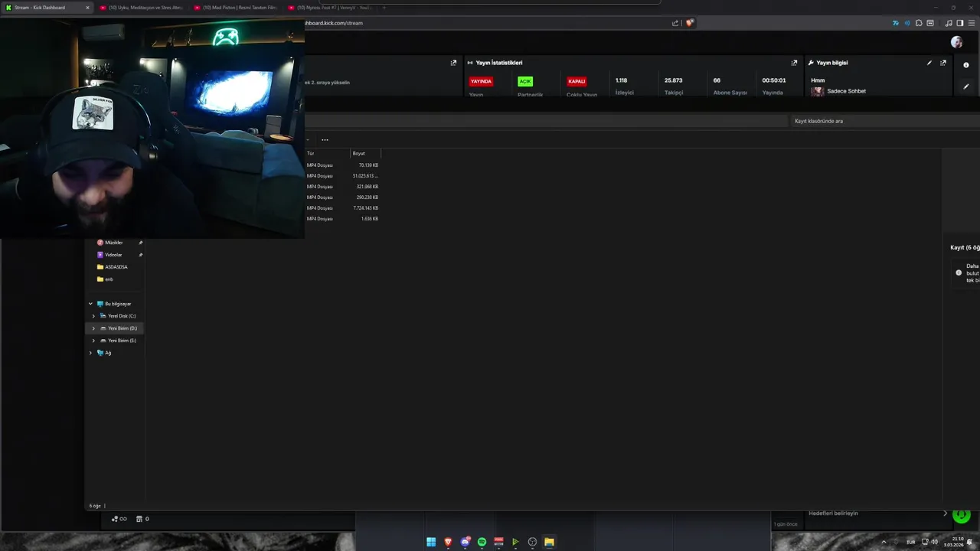Pop out the panel left of Yayın İstatistikleri
The image size is (980, 551).
pyautogui.click(x=453, y=63)
